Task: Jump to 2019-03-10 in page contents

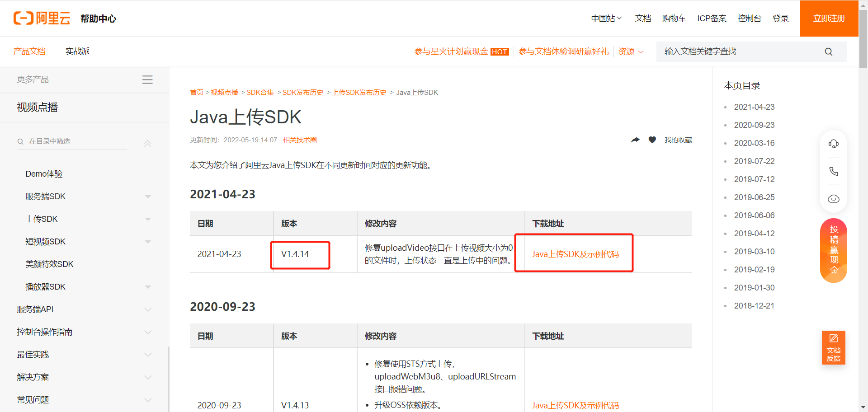Action: click(x=754, y=252)
